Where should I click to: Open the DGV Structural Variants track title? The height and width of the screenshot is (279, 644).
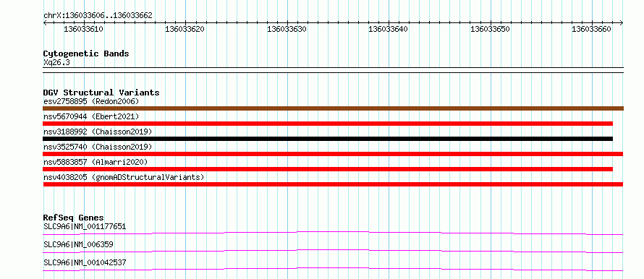pyautogui.click(x=101, y=93)
